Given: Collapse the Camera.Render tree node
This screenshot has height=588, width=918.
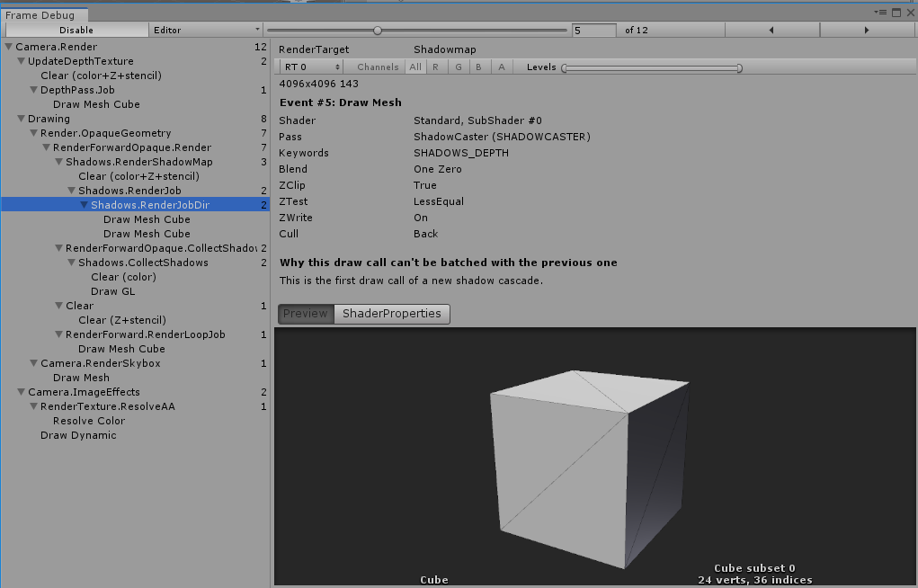Looking at the screenshot, I should pyautogui.click(x=8, y=47).
